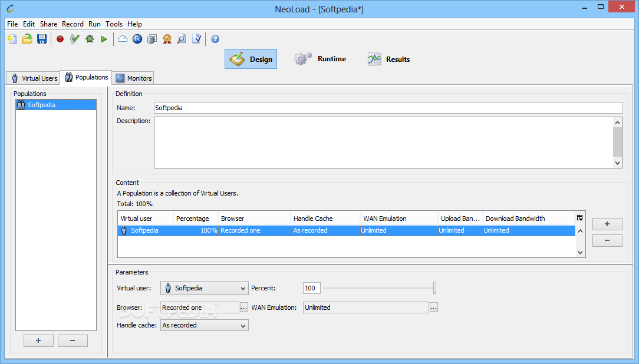Click the Browser 'Recorded one' field
Screen dimensions: 639x364
(200, 308)
